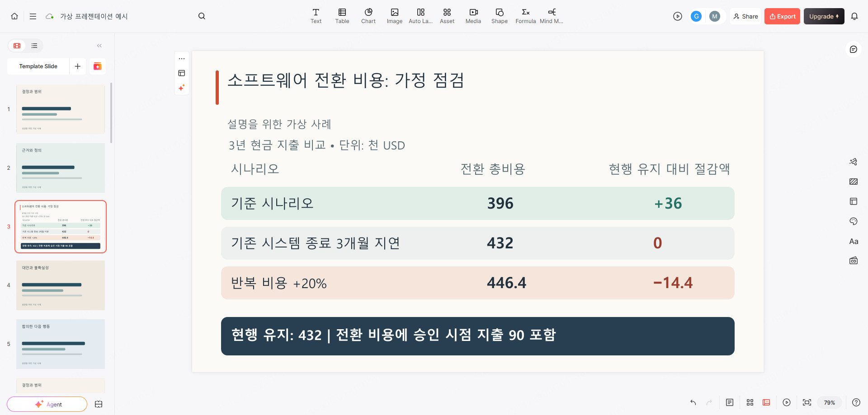Screen dimensions: 868x415
Task: Insert a Table from toolbar
Action: (342, 16)
